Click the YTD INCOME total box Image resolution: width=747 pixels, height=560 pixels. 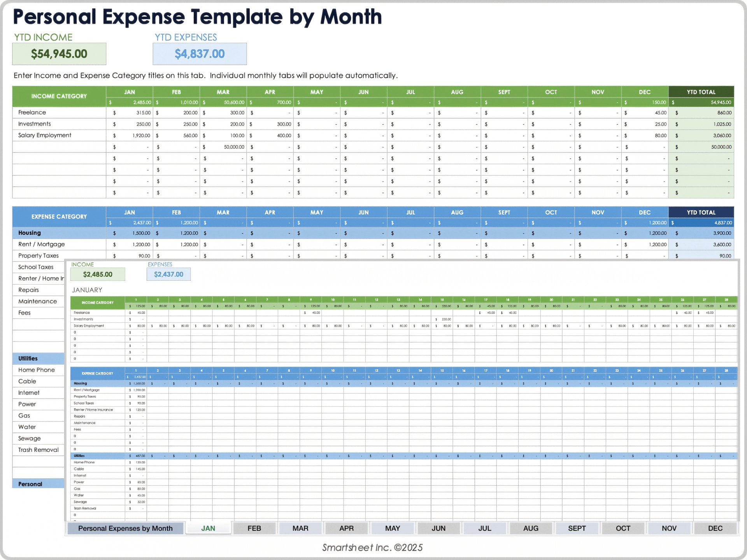59,54
